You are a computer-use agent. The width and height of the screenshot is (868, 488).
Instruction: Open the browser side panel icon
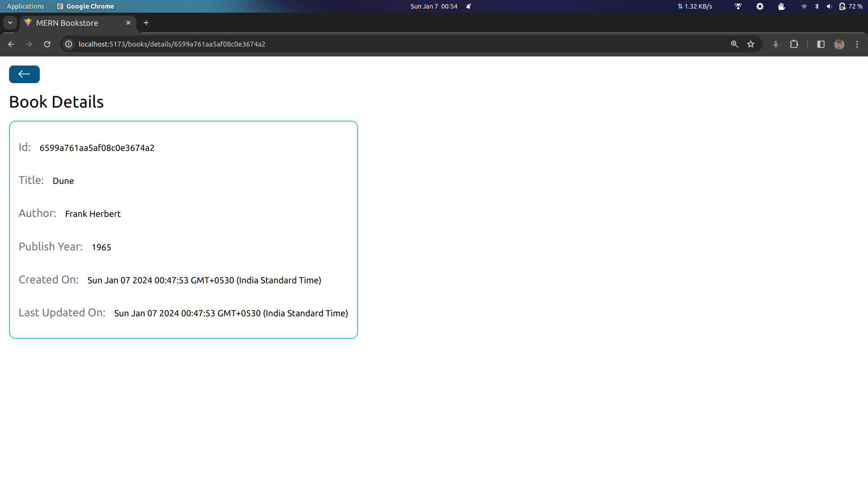pyautogui.click(x=821, y=44)
